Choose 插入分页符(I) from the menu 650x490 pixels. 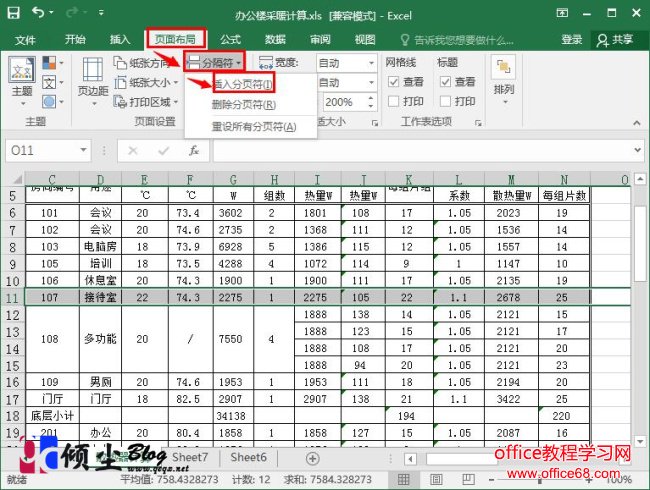coord(243,84)
